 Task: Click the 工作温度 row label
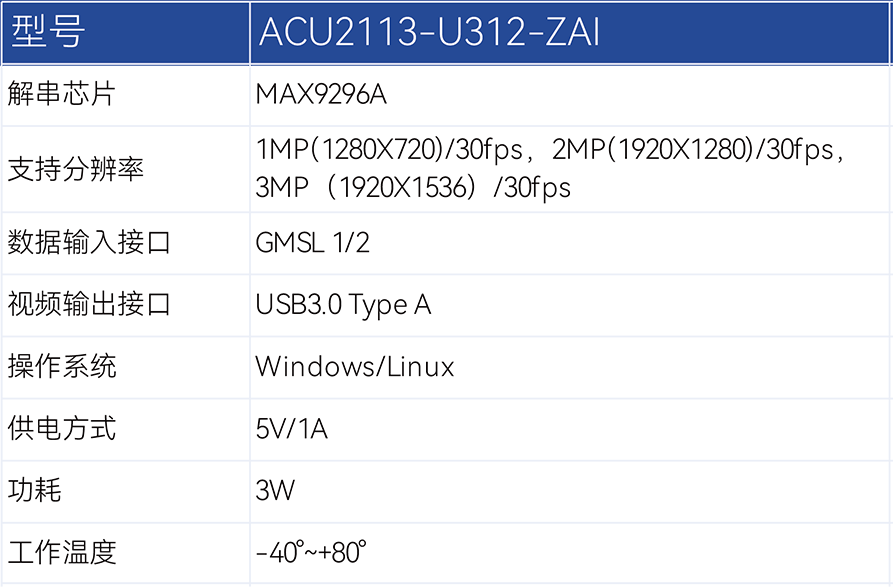pyautogui.click(x=62, y=551)
